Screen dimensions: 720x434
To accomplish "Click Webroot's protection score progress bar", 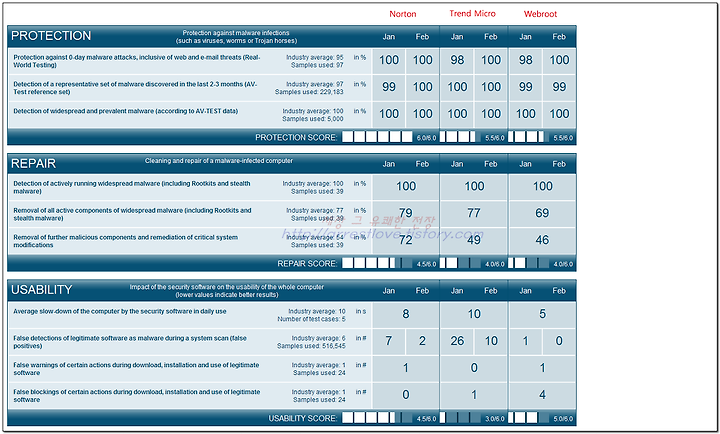I will coord(529,137).
